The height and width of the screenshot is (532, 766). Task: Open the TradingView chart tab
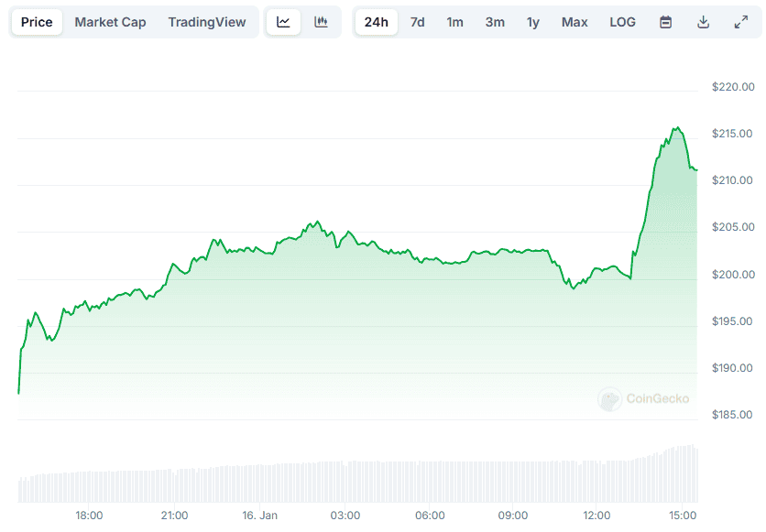coord(207,22)
